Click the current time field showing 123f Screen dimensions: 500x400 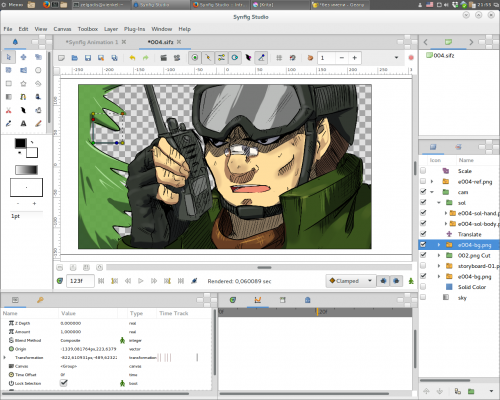[x=80, y=281]
